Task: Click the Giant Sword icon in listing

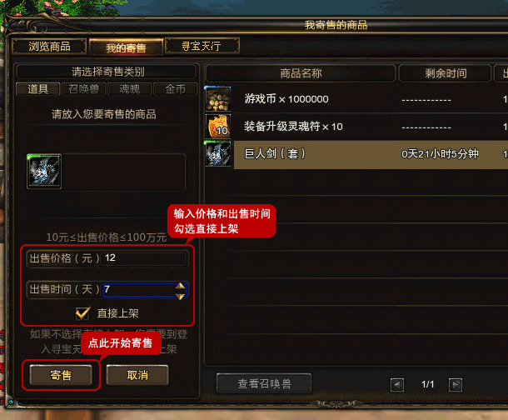Action: click(218, 154)
